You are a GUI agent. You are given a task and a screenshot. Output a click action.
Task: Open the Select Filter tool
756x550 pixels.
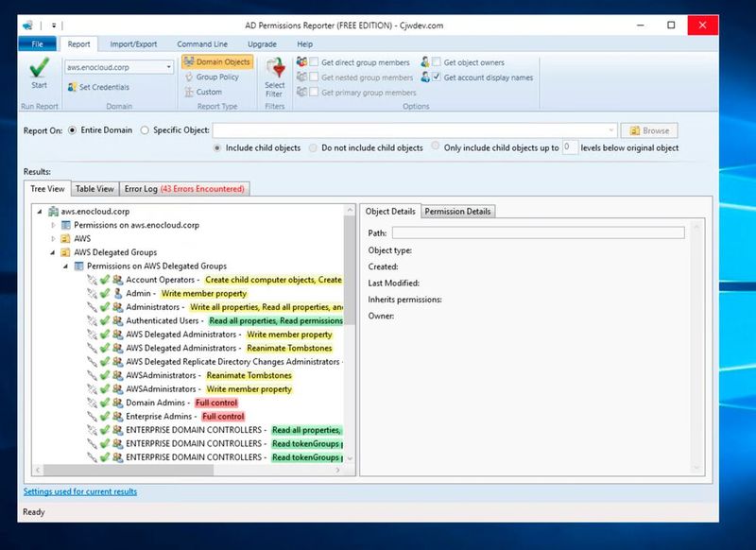pyautogui.click(x=275, y=74)
